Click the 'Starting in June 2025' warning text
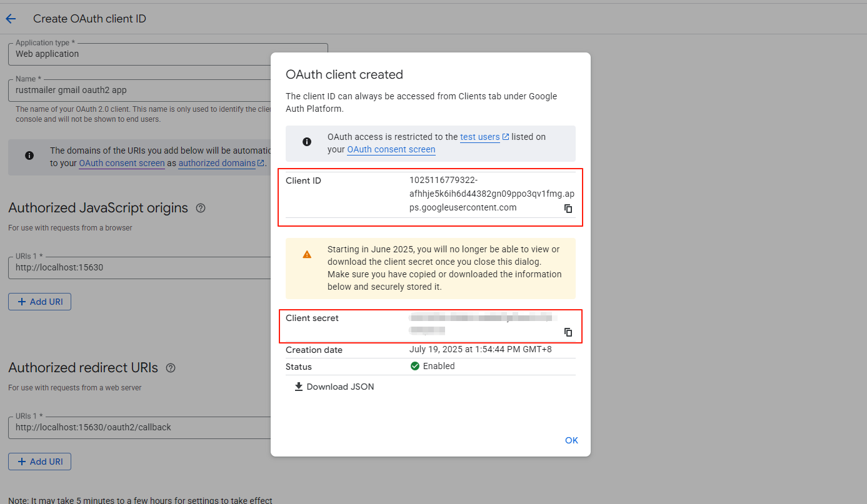This screenshot has height=504, width=867. (444, 268)
